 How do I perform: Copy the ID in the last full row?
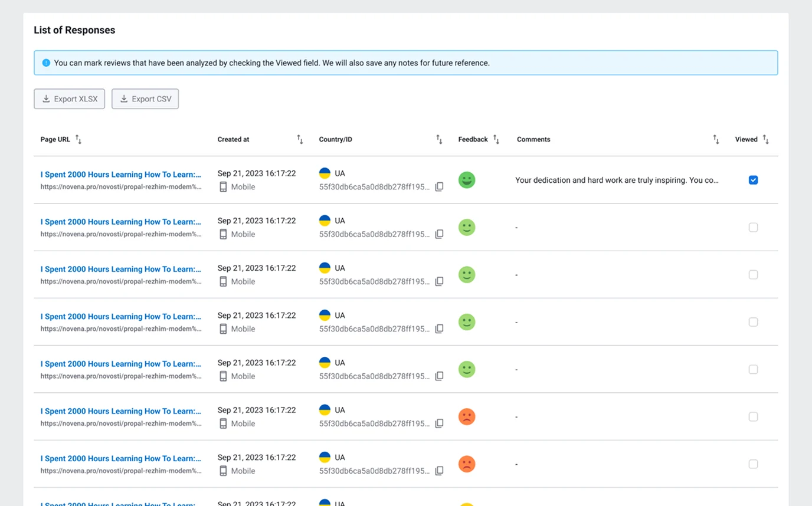(439, 471)
